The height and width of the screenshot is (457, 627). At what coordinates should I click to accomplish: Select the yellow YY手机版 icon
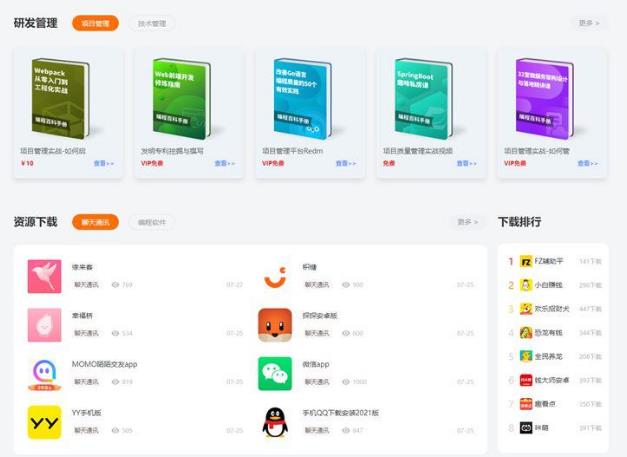pyautogui.click(x=43, y=422)
